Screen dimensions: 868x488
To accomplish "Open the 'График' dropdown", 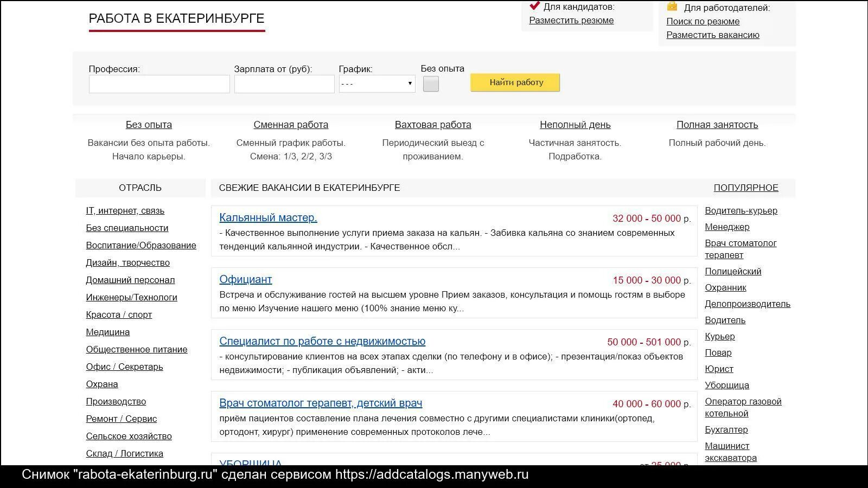I will (x=377, y=84).
